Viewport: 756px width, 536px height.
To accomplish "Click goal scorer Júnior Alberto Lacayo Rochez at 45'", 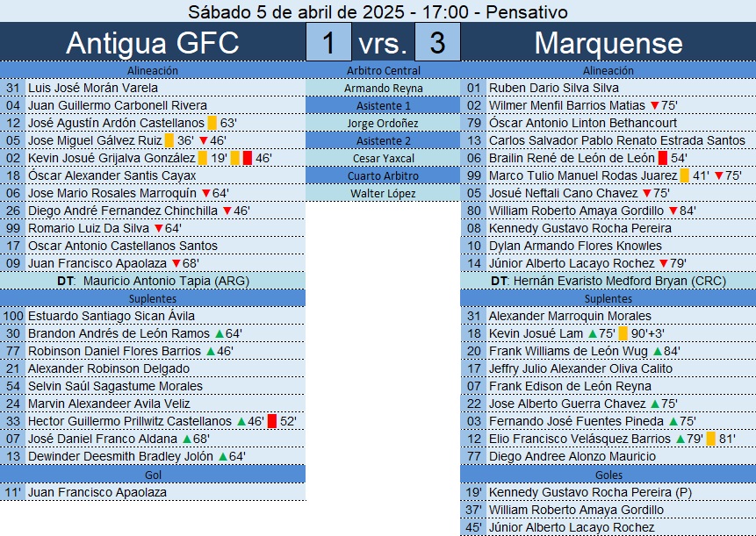I will coord(572,527).
